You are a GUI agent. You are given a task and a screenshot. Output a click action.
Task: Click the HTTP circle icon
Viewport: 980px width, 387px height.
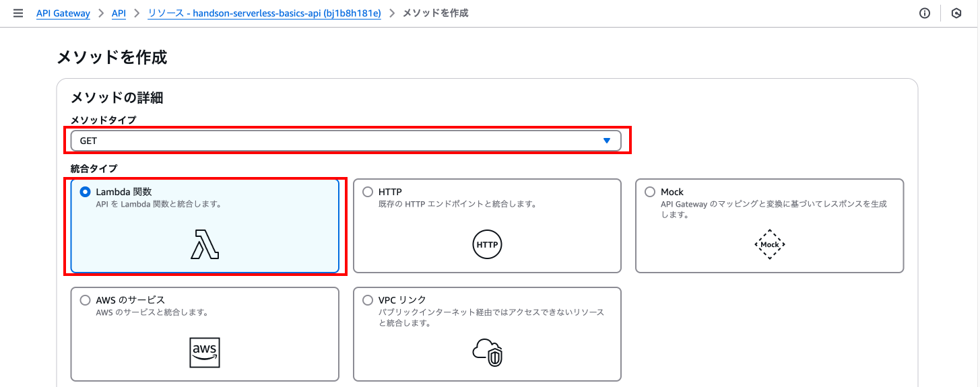487,244
